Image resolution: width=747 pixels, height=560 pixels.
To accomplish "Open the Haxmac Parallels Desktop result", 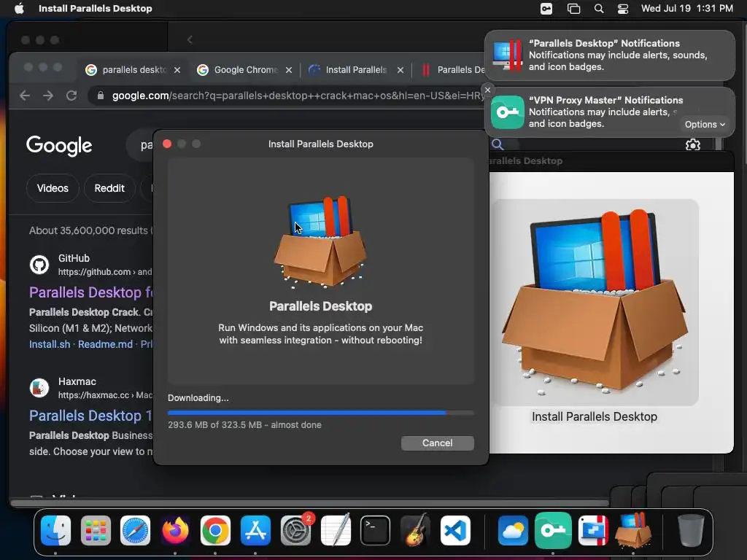I will pos(90,416).
